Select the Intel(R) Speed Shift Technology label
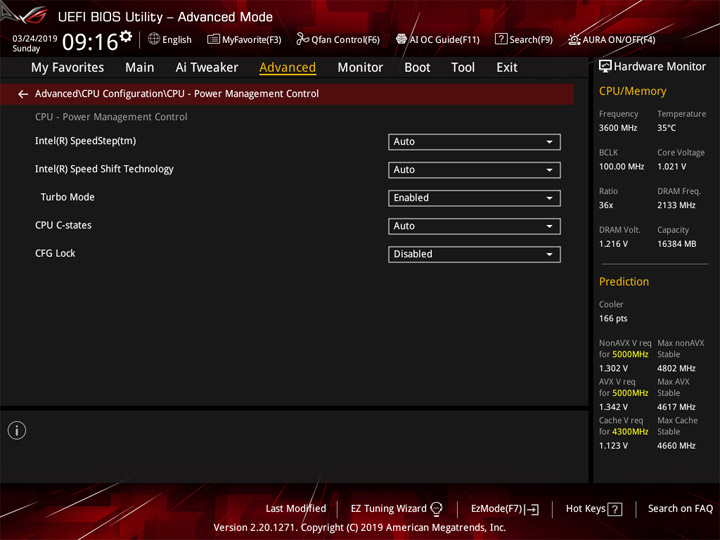The width and height of the screenshot is (720, 540). [104, 169]
